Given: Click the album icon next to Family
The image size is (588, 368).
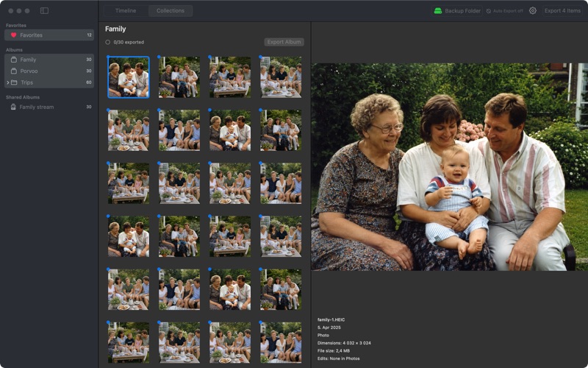Looking at the screenshot, I should pyautogui.click(x=14, y=60).
